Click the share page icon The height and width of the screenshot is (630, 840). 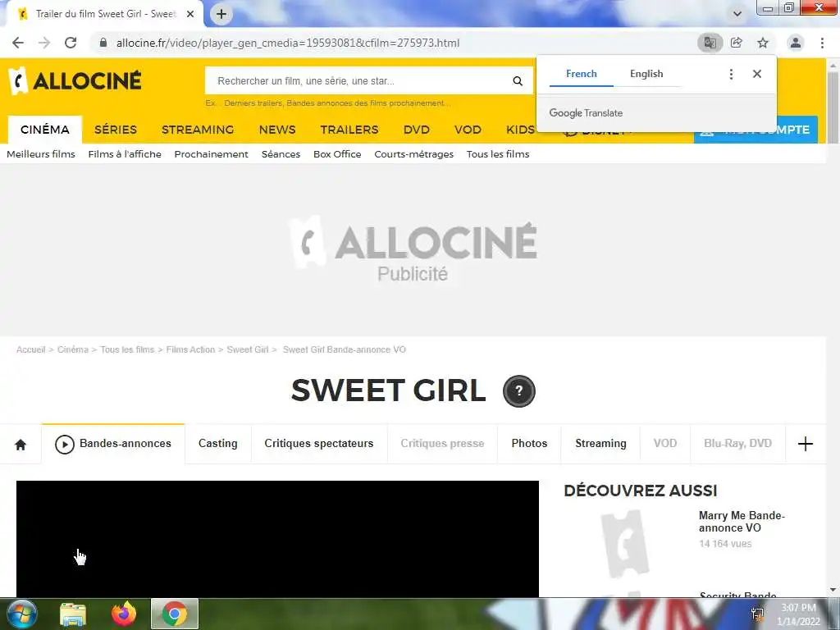point(737,43)
